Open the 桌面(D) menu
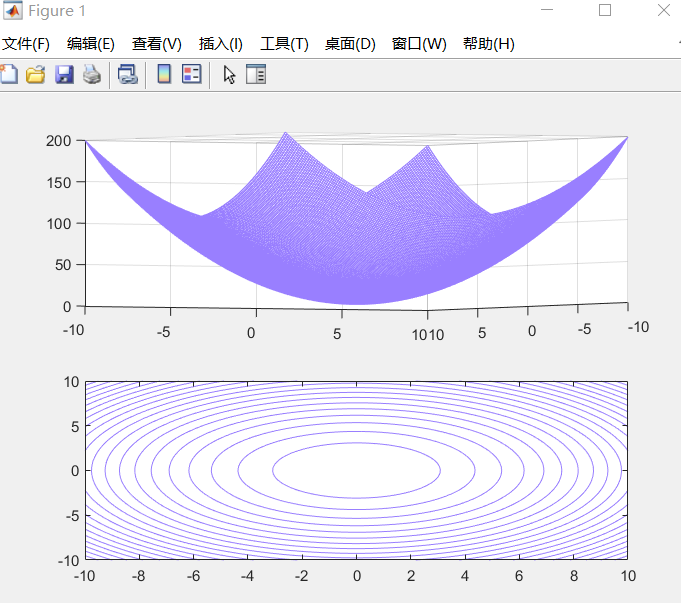Image resolution: width=681 pixels, height=603 pixels. (350, 44)
